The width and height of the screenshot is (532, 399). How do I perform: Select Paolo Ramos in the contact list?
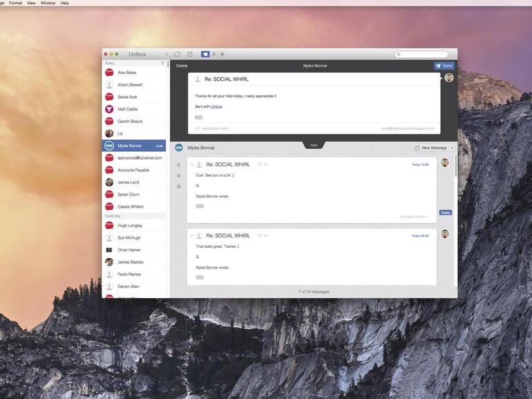[x=134, y=274]
